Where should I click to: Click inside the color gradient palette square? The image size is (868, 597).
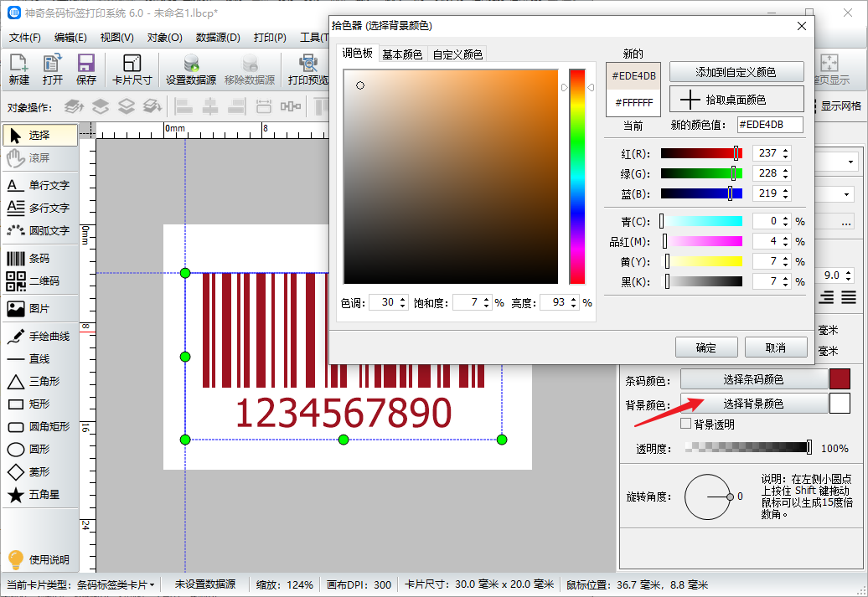pos(451,177)
